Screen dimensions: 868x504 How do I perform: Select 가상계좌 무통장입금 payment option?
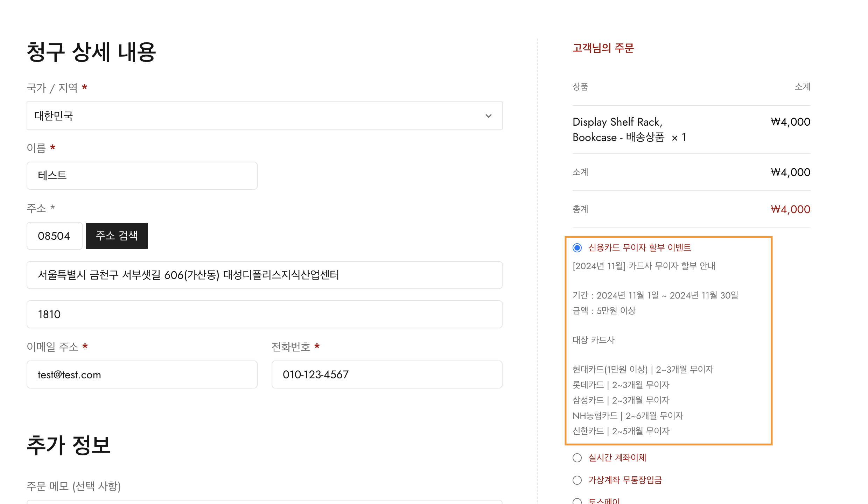coord(577,480)
